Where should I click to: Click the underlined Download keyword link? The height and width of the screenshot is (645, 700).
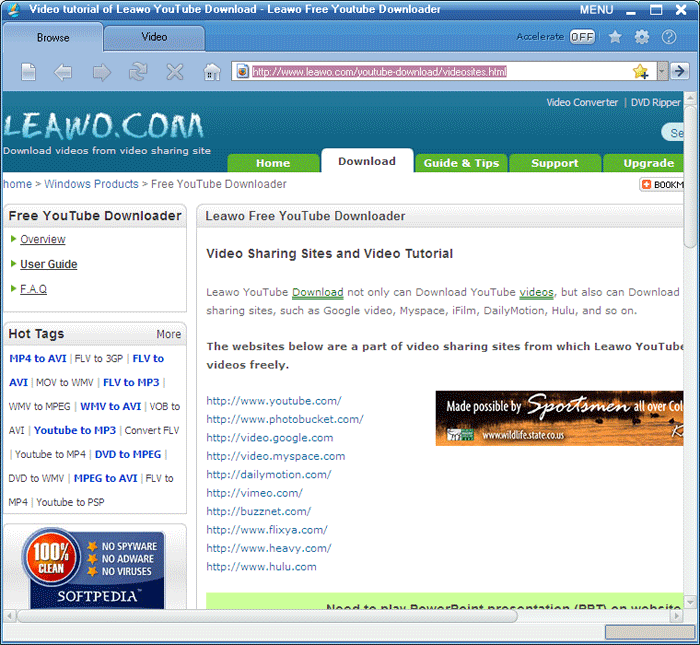coord(317,292)
